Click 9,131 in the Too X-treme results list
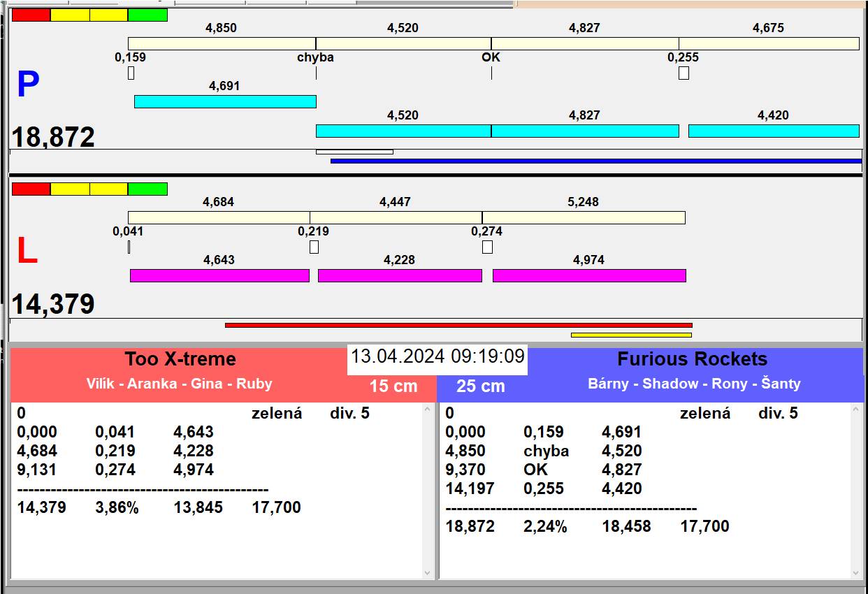Image resolution: width=868 pixels, height=594 pixels. pyautogui.click(x=37, y=470)
